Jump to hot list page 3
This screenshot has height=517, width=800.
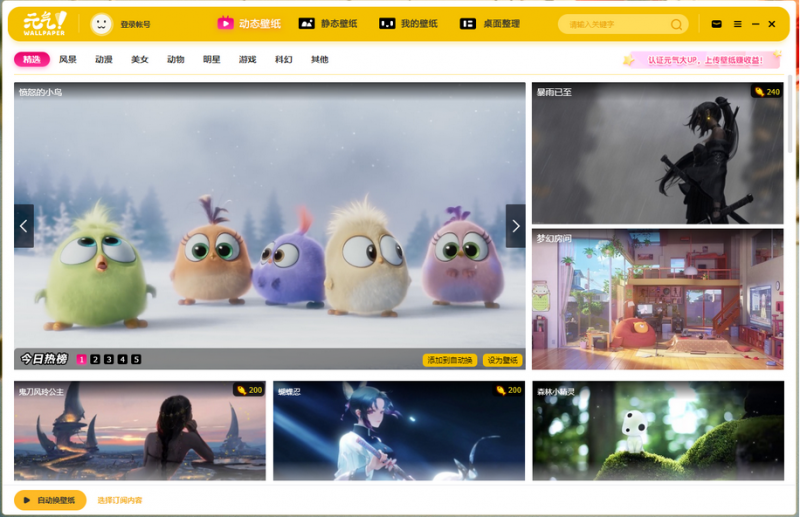click(109, 359)
